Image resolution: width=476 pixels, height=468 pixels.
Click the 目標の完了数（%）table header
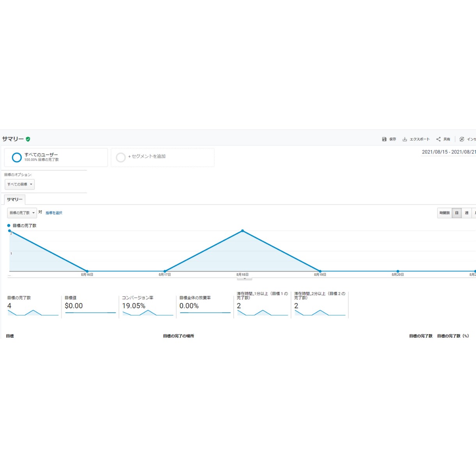point(453,336)
